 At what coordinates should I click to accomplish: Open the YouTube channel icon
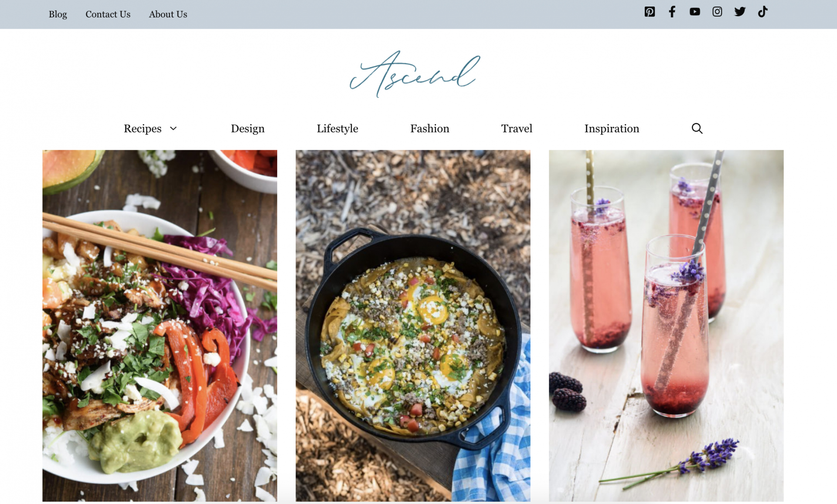(694, 12)
